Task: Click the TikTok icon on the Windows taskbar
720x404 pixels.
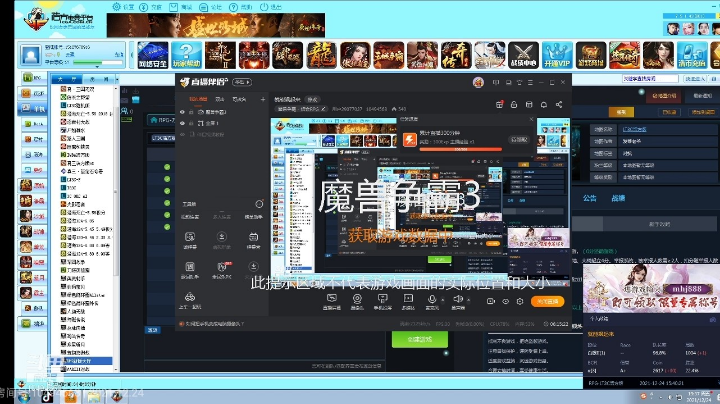Action: coord(47,397)
